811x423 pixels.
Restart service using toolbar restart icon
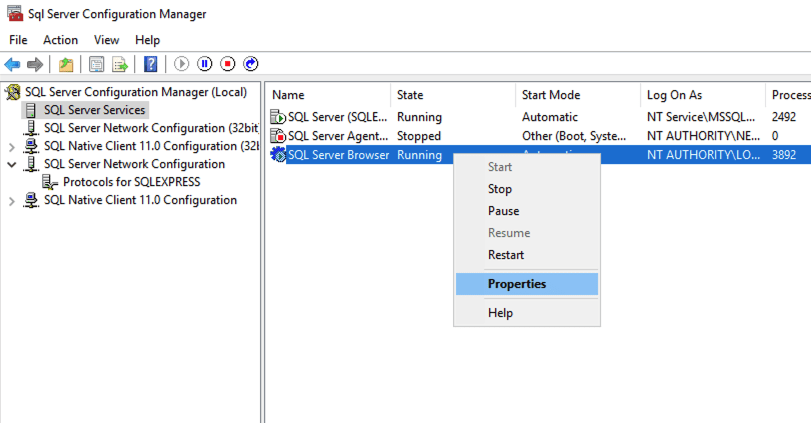[250, 64]
